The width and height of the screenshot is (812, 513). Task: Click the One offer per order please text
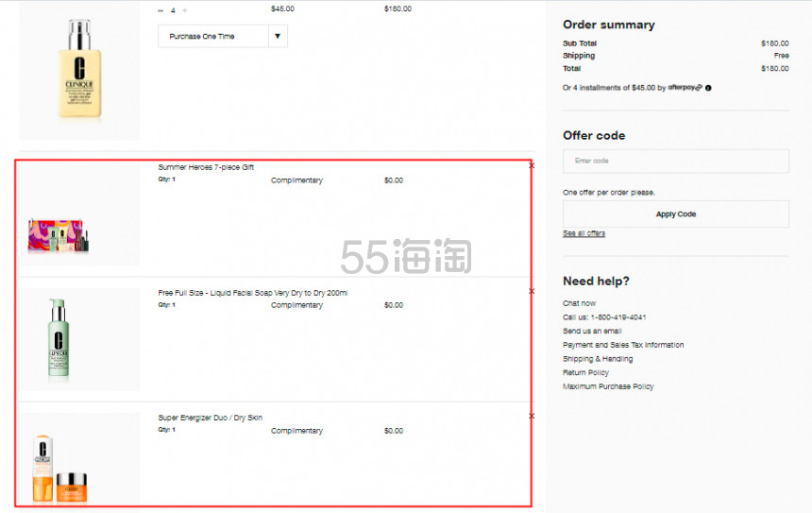(x=608, y=192)
